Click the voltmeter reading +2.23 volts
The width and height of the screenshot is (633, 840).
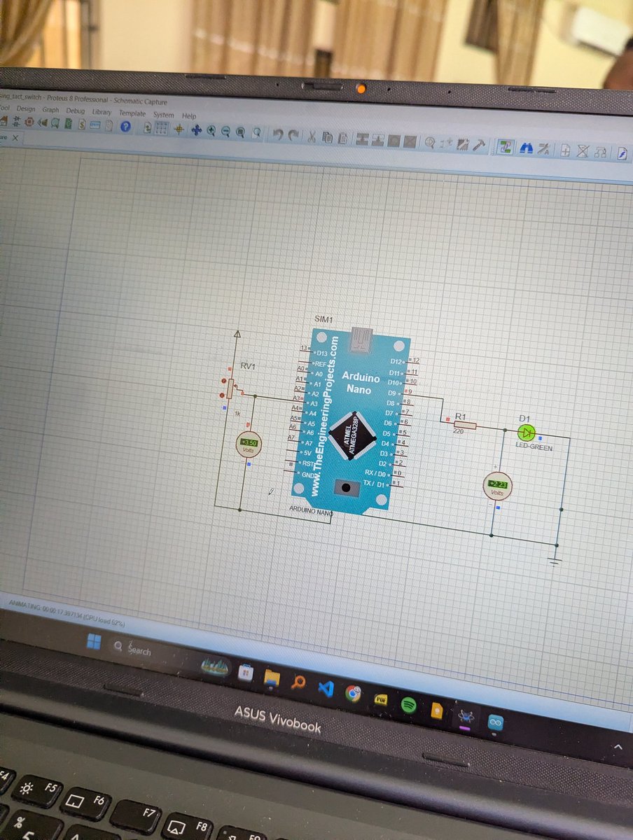498,485
